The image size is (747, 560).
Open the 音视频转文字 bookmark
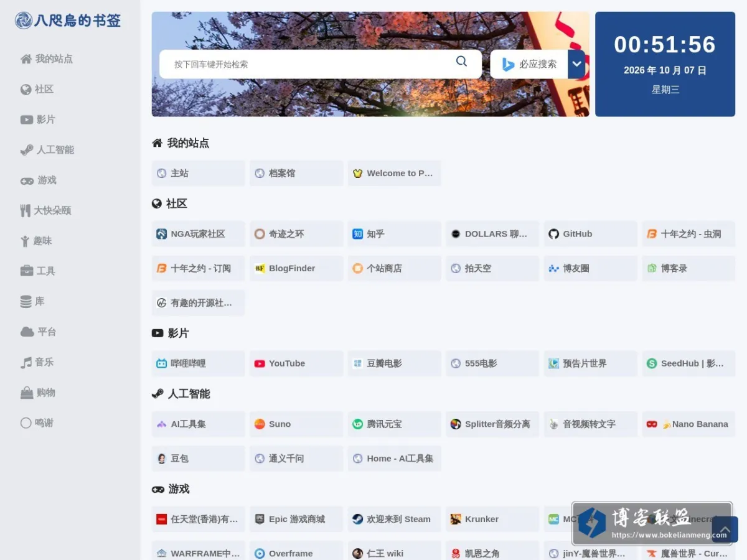(591, 424)
